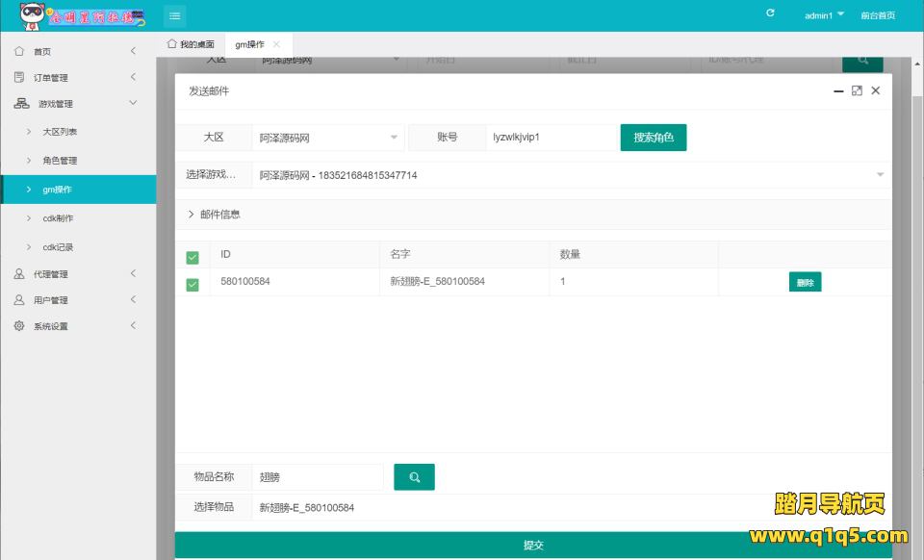Click the 提交 submit button
Viewport: 924px width, 560px height.
(x=533, y=546)
